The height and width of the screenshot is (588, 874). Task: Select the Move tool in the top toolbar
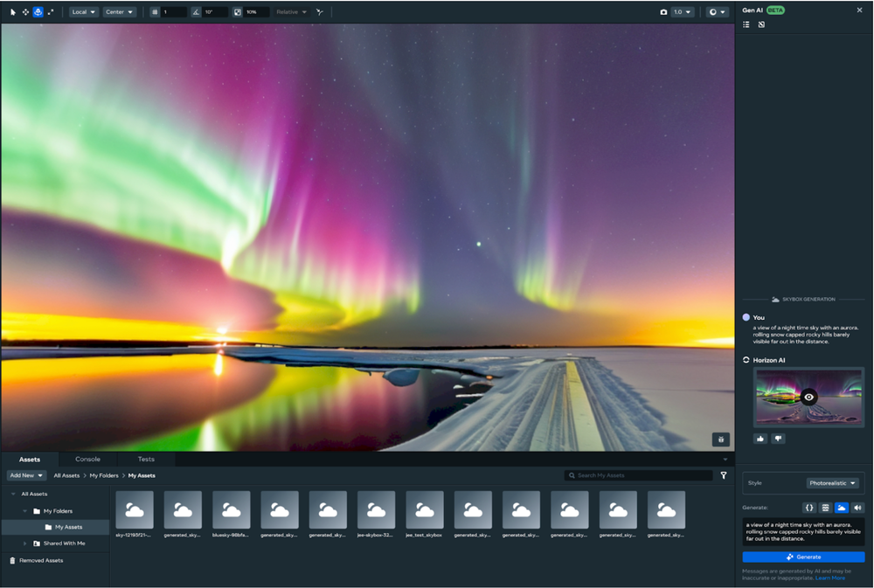pos(24,11)
